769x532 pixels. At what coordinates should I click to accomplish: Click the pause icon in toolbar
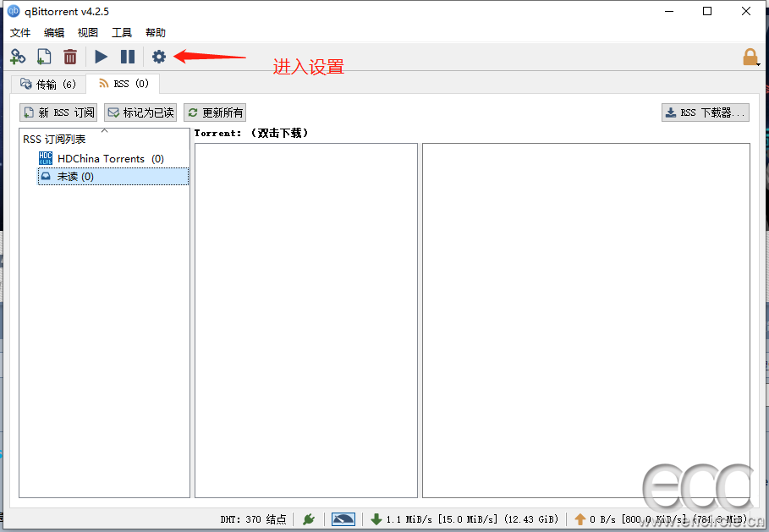[x=128, y=57]
